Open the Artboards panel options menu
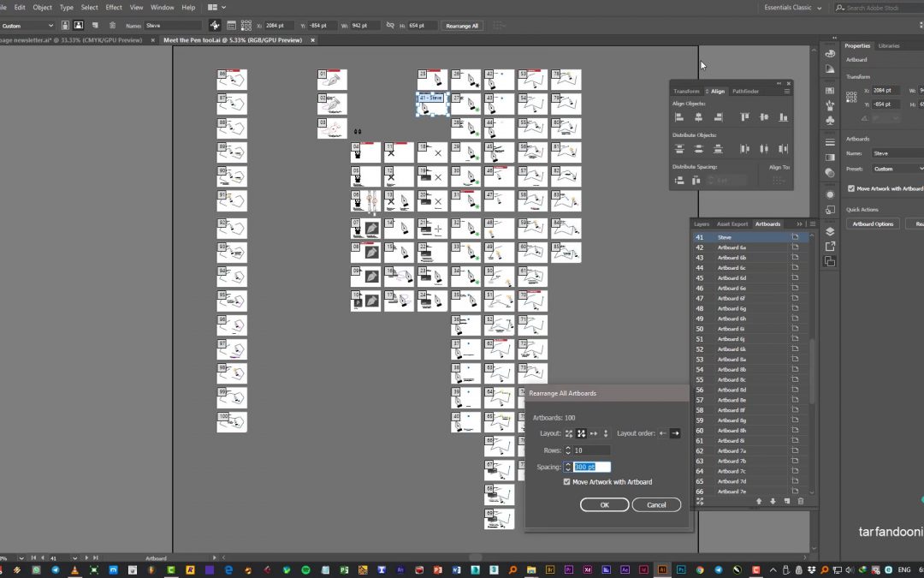Screen dimensions: 924x578 (x=813, y=224)
